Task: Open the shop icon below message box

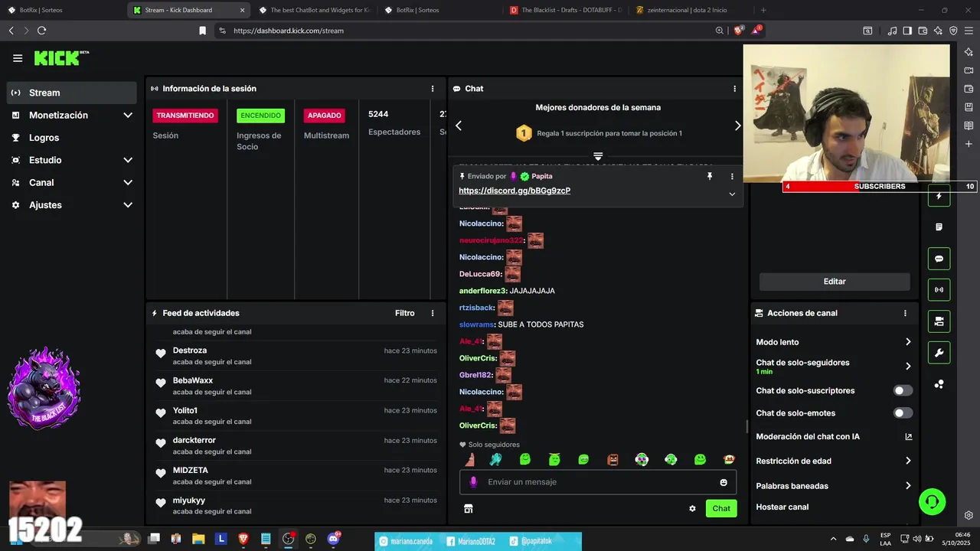Action: 469,508
